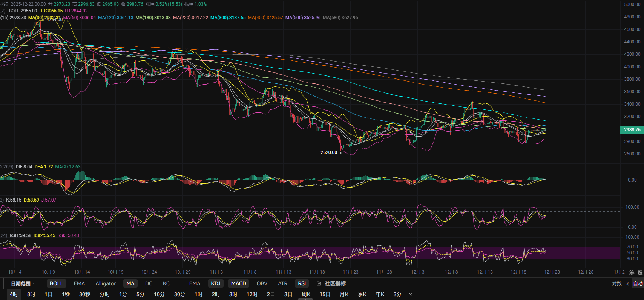The image size is (644, 300).
Task: Select the 1日 timeframe tab
Action: click(49, 294)
